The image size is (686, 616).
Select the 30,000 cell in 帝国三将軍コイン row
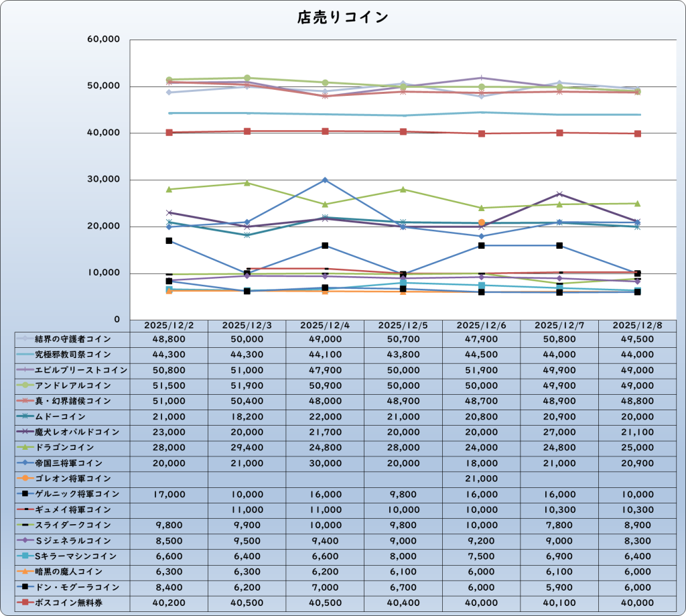(x=325, y=463)
